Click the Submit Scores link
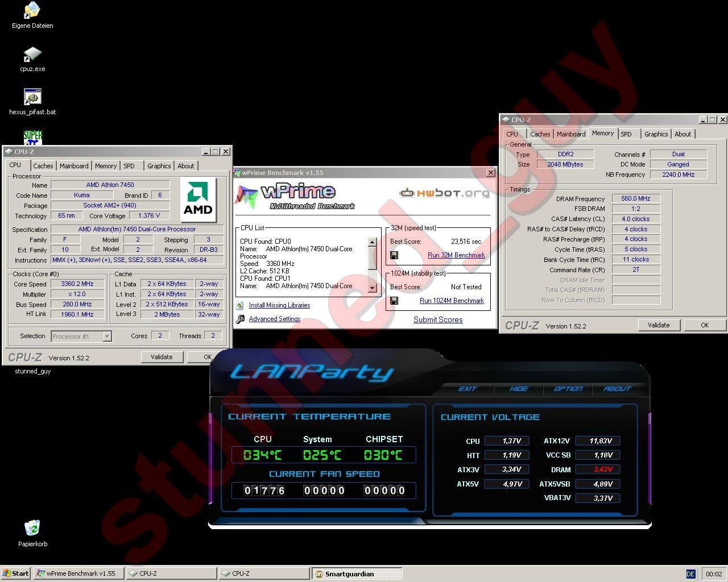This screenshot has height=582, width=728. click(438, 319)
